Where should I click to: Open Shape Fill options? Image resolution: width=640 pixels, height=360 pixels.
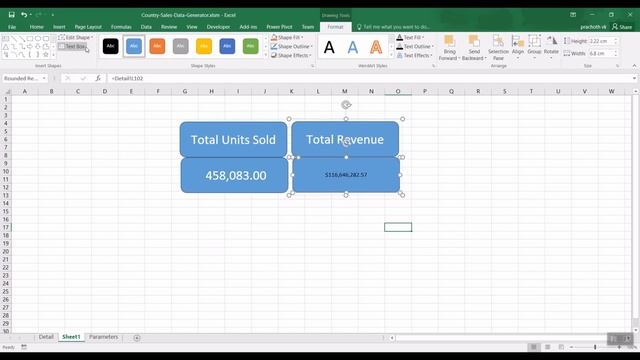click(288, 37)
